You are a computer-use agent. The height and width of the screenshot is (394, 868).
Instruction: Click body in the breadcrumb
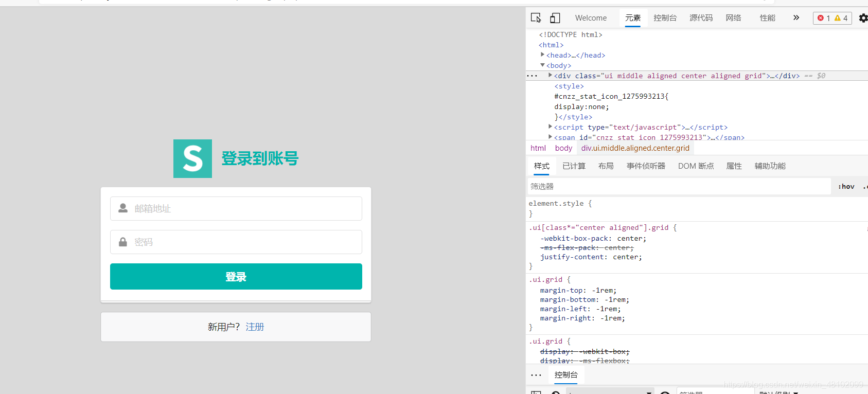click(x=563, y=148)
